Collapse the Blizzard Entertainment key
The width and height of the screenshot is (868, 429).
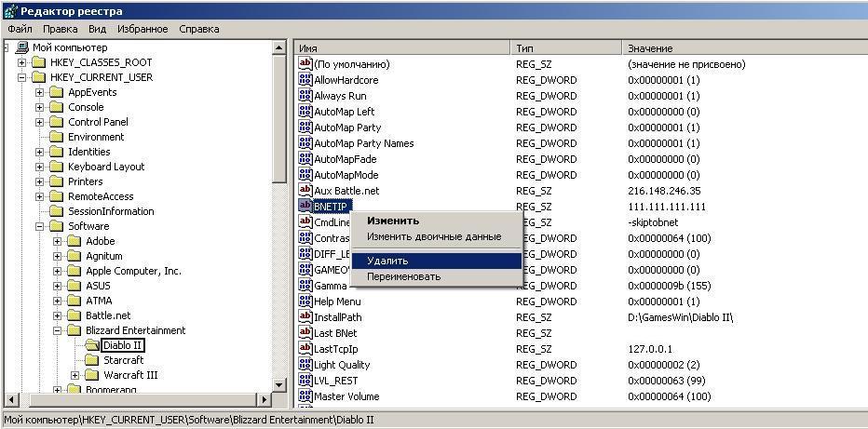click(x=58, y=330)
